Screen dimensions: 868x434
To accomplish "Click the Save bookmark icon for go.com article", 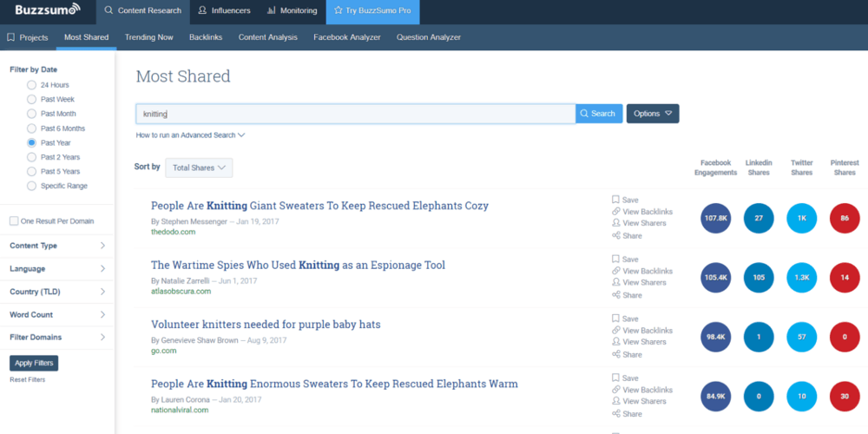I will (615, 319).
